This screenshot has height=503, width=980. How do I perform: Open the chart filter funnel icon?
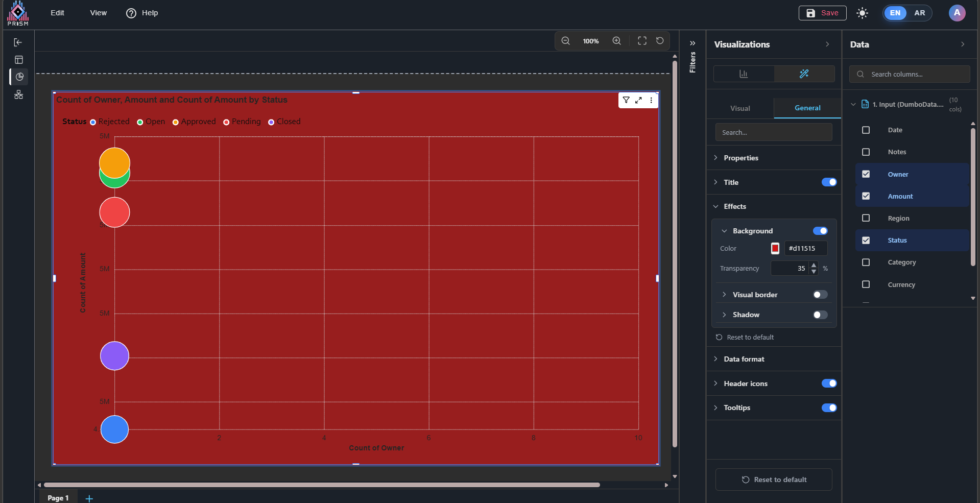click(626, 100)
